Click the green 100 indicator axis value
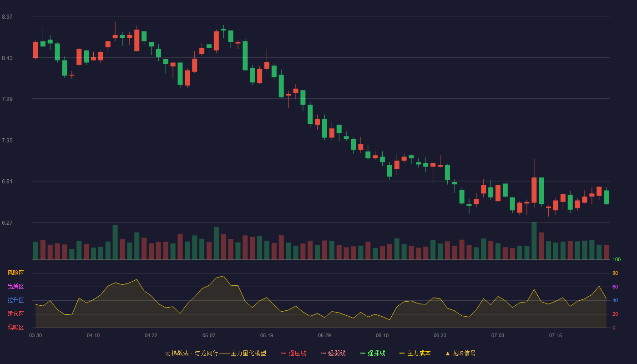This screenshot has height=364, width=637. (x=617, y=260)
